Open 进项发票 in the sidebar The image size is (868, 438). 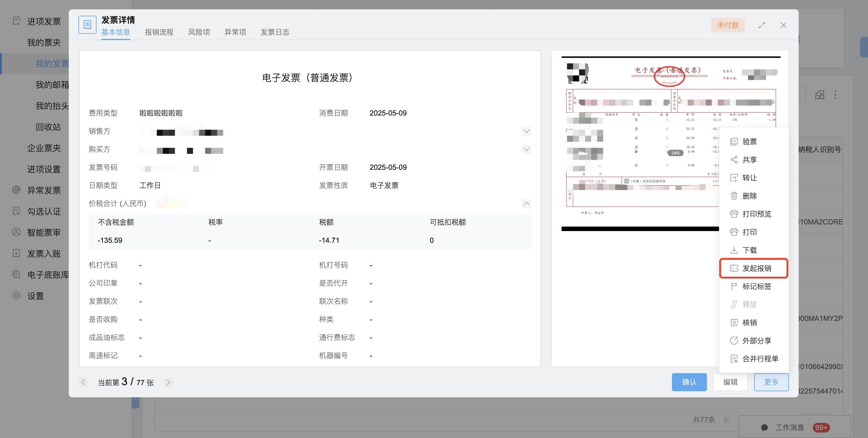(44, 21)
